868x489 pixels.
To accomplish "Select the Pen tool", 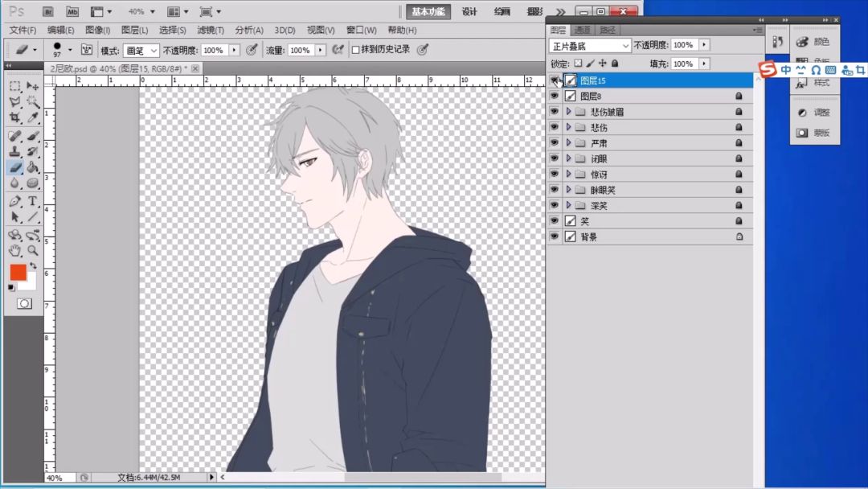I will (14, 201).
